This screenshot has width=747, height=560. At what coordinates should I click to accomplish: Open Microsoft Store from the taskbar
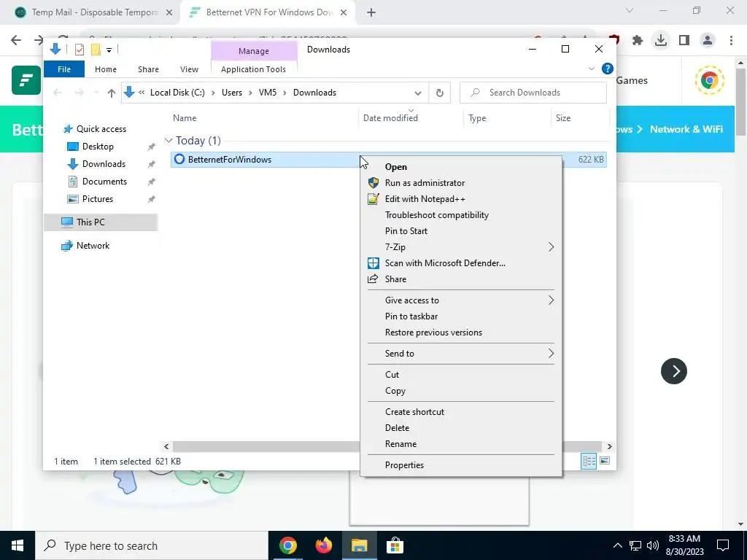[x=395, y=545]
